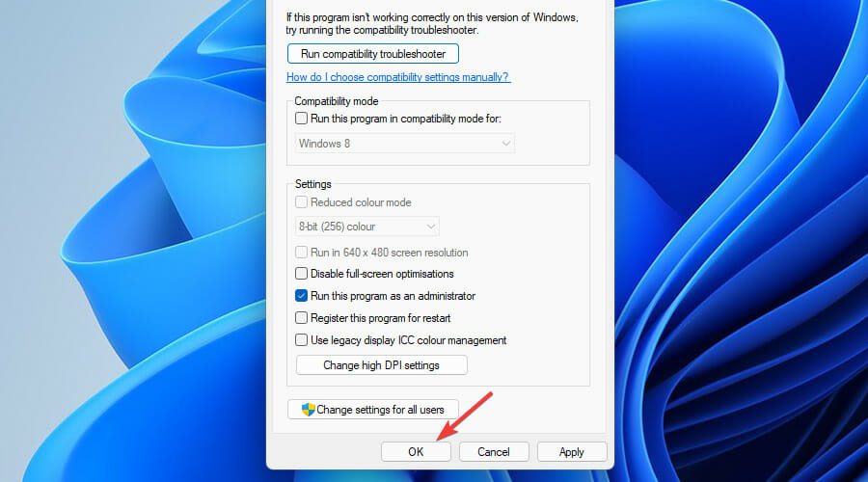Expand the 8-bit (256) colour dropdown
This screenshot has width=868, height=482.
pyautogui.click(x=367, y=227)
